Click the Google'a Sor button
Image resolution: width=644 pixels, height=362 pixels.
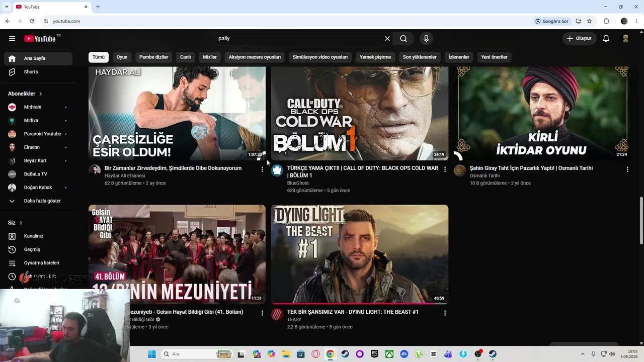click(x=552, y=21)
